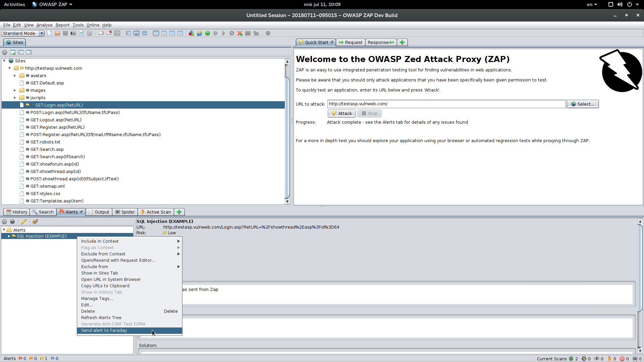Collapse the Alerts tree root
This screenshot has width=644, height=362.
coord(4,230)
